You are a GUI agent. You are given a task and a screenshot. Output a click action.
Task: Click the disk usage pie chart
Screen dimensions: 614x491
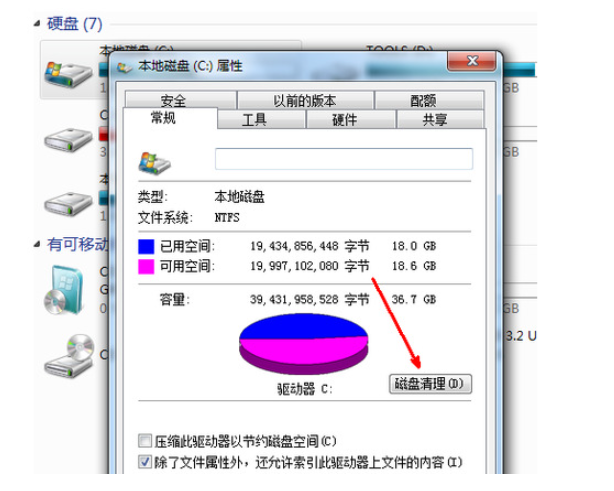coord(303,344)
